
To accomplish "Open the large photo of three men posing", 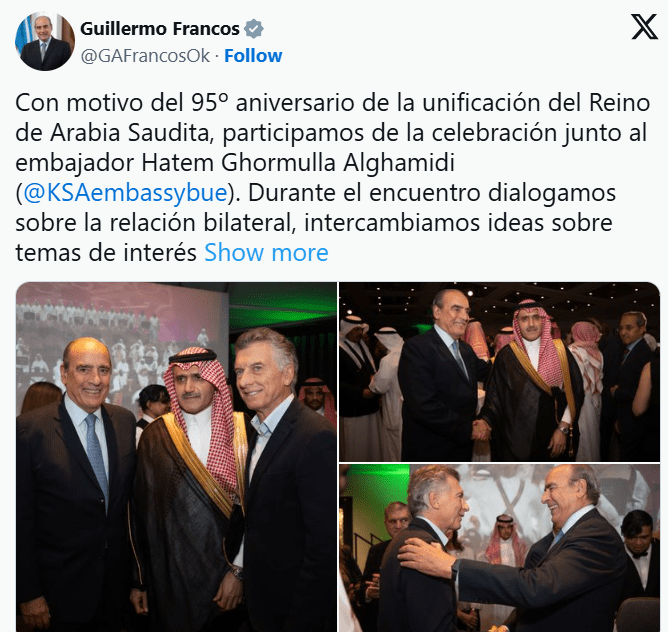I will tap(176, 457).
